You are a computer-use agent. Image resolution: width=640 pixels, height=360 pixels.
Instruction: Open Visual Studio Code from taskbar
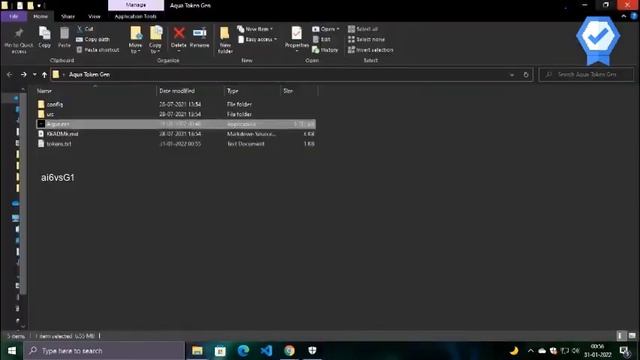(266, 351)
